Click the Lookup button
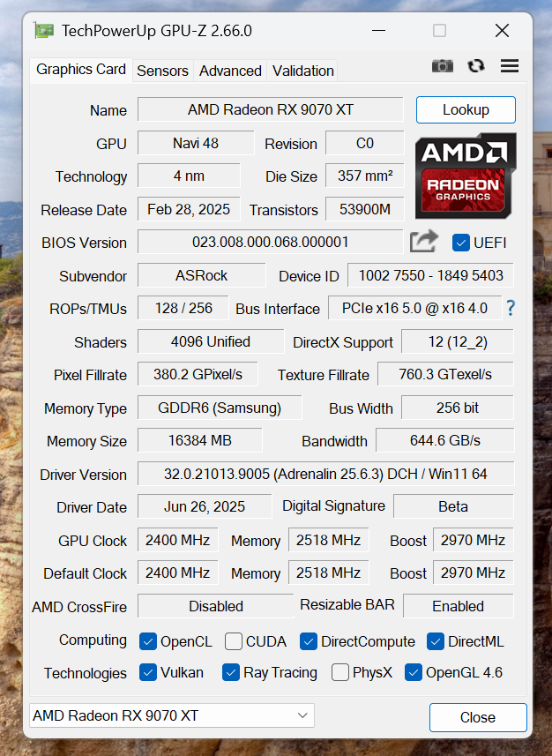 466,110
